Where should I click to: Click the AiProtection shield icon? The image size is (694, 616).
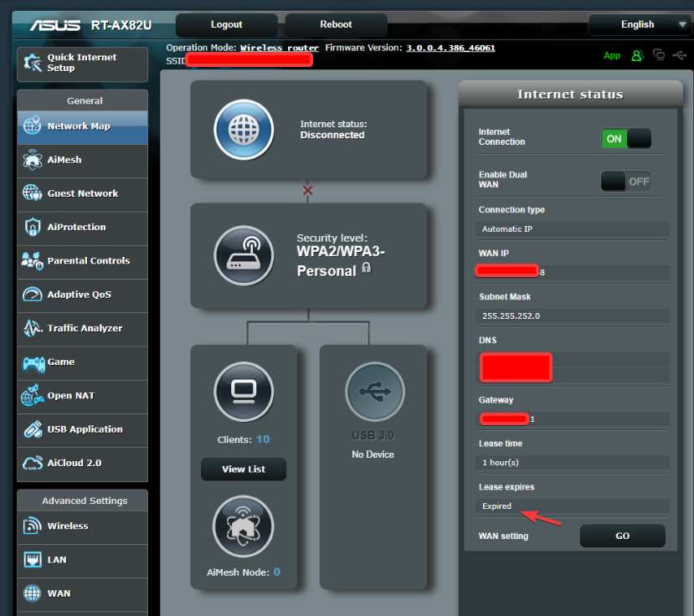click(33, 227)
